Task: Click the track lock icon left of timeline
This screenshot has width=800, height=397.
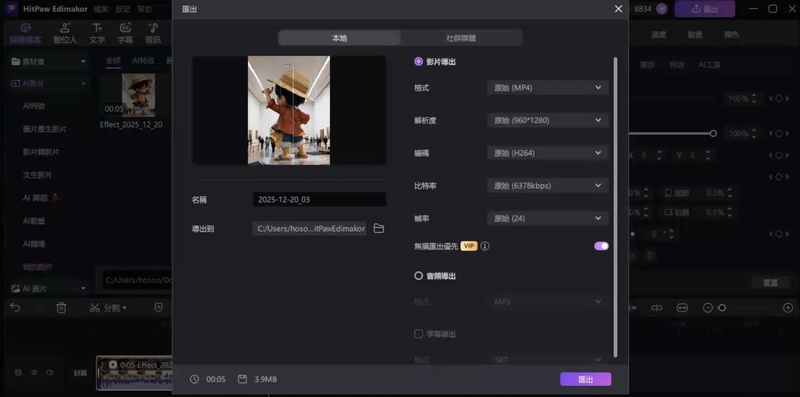Action: pos(18,373)
